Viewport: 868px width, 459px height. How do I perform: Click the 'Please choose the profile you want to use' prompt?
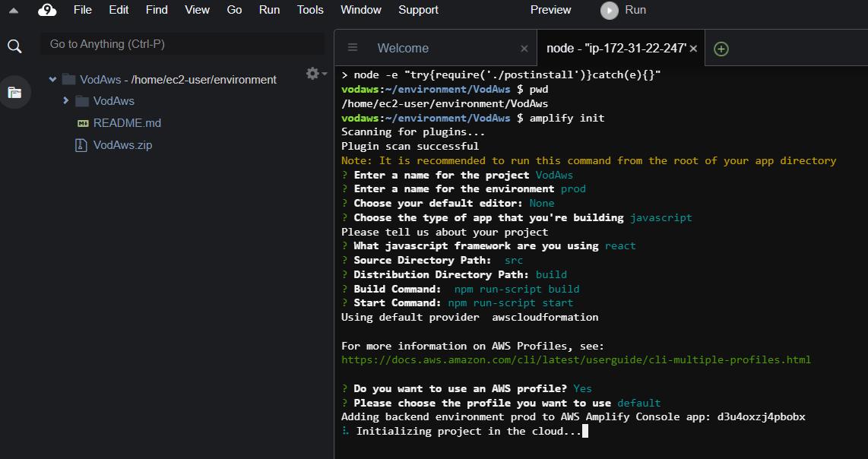coord(482,403)
